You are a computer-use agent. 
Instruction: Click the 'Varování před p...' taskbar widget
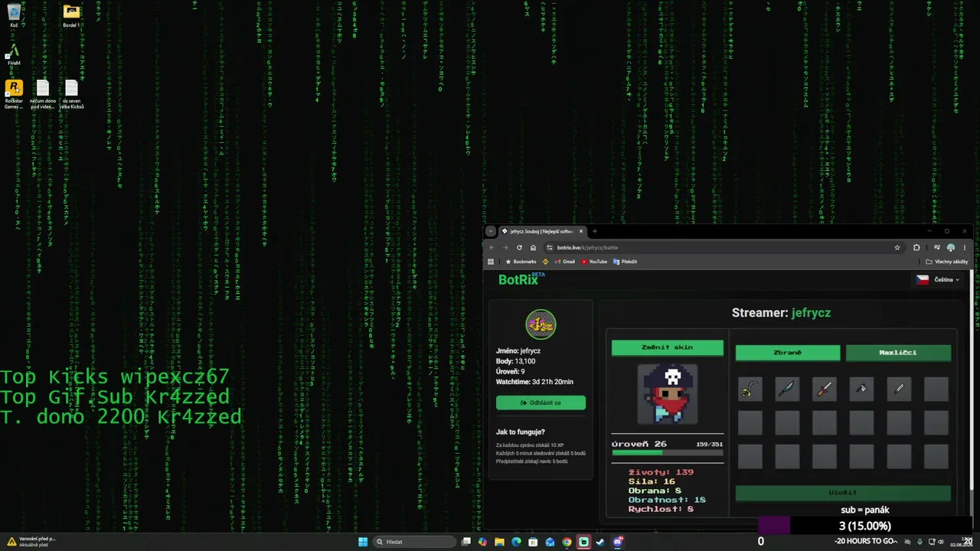point(32,542)
